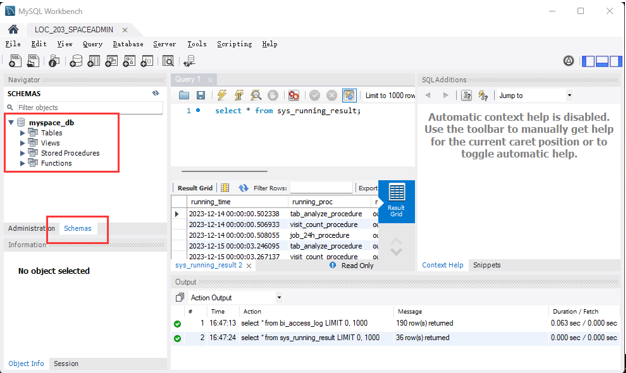Toggle left sidebar panel visibility
This screenshot has width=626, height=373.
[x=588, y=61]
